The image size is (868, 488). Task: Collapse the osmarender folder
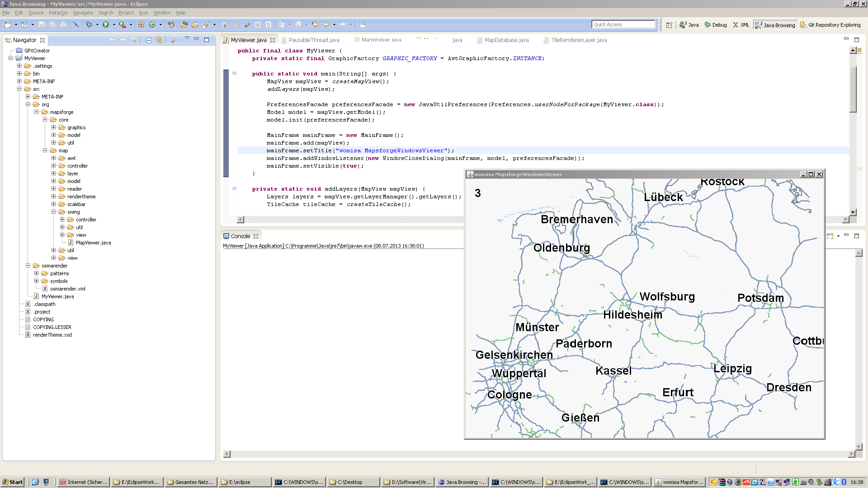click(28, 266)
